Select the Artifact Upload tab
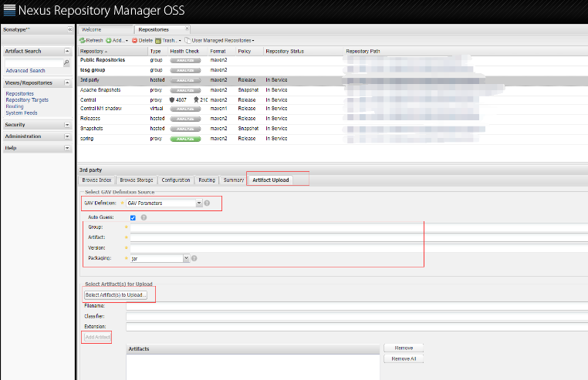This screenshot has width=588, height=380. (x=271, y=180)
